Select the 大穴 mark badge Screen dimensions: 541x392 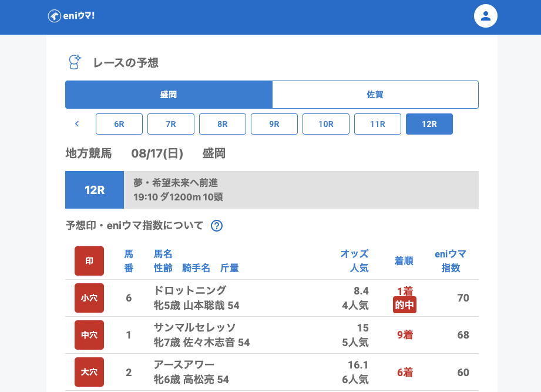89,372
